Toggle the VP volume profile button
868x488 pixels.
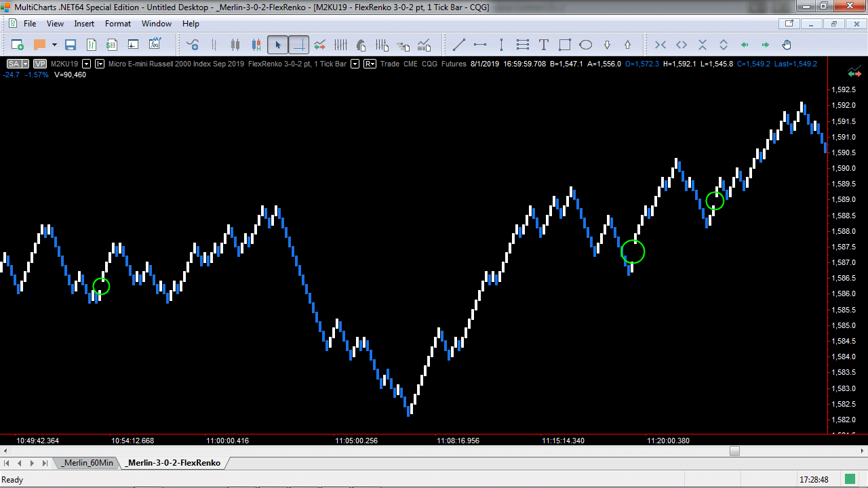point(40,64)
